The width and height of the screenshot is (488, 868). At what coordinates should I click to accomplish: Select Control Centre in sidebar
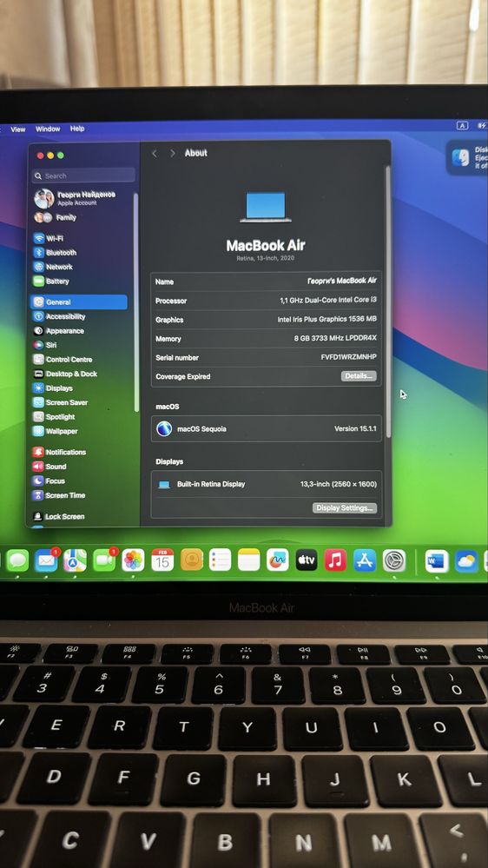point(63,359)
